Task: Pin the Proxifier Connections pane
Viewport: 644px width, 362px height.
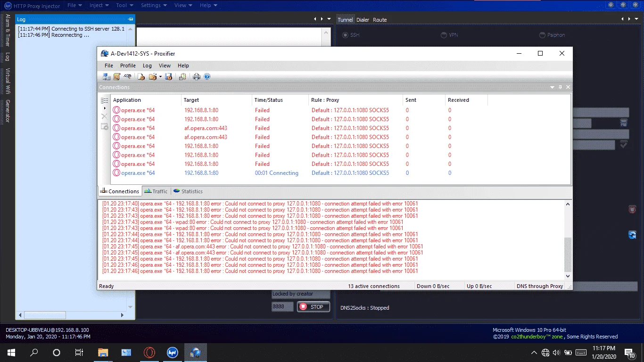Action: point(561,87)
